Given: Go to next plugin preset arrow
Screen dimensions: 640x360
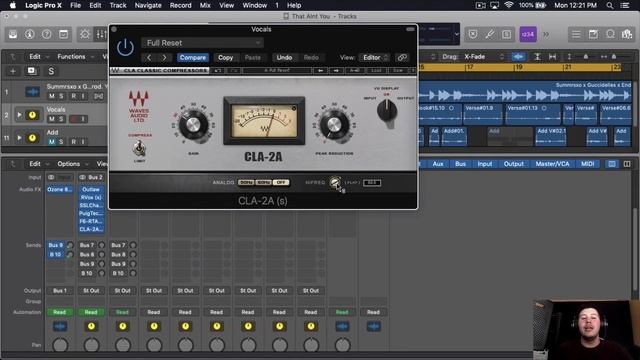Looking at the screenshot, I should click(164, 58).
